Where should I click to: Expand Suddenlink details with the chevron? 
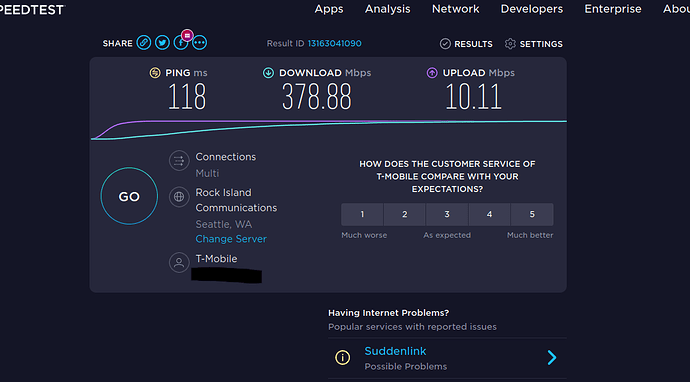(x=552, y=357)
